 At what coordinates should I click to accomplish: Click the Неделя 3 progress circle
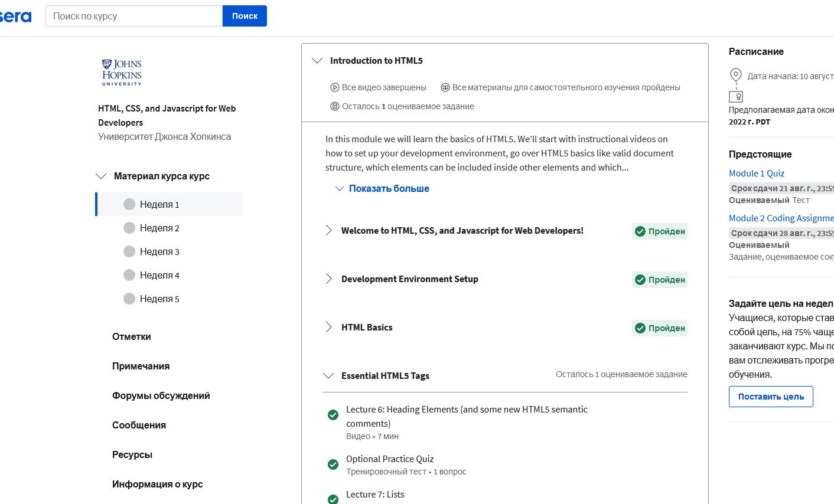click(x=129, y=251)
